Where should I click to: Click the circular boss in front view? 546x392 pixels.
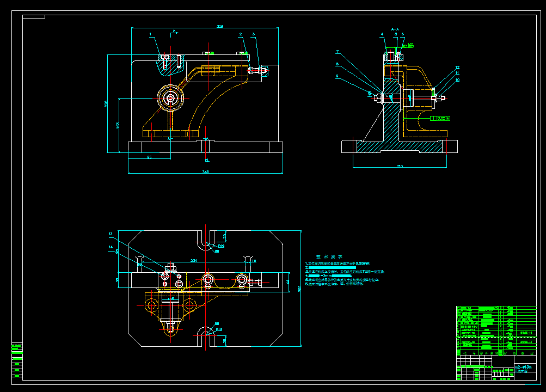click(170, 98)
